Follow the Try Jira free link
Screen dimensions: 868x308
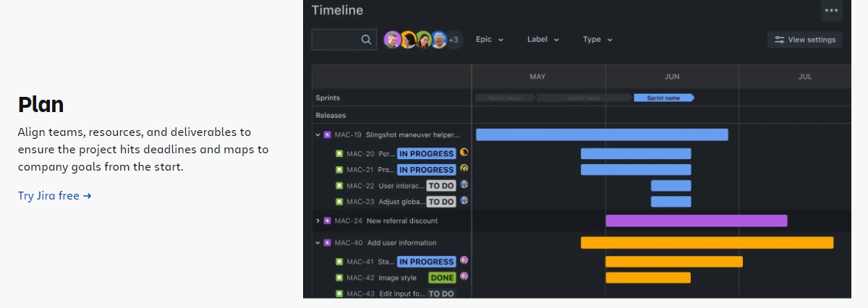coord(55,196)
